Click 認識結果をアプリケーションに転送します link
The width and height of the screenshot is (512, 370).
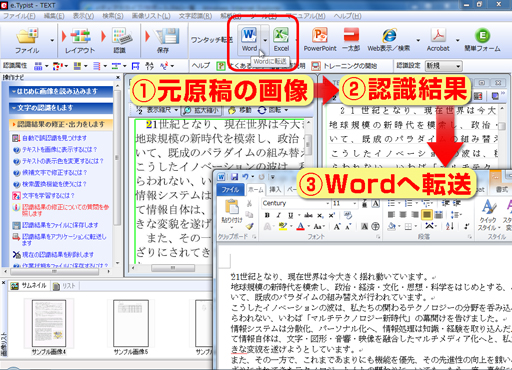coord(64,240)
